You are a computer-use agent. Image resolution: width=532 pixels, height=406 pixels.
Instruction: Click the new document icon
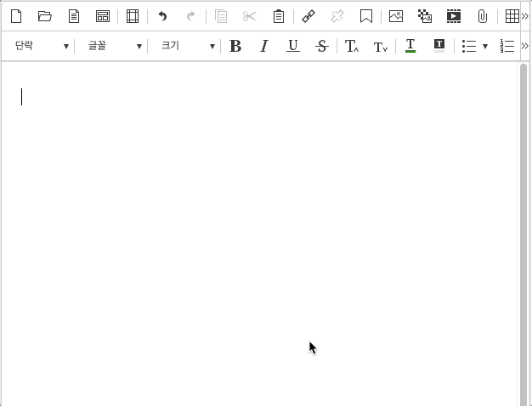pyautogui.click(x=16, y=16)
